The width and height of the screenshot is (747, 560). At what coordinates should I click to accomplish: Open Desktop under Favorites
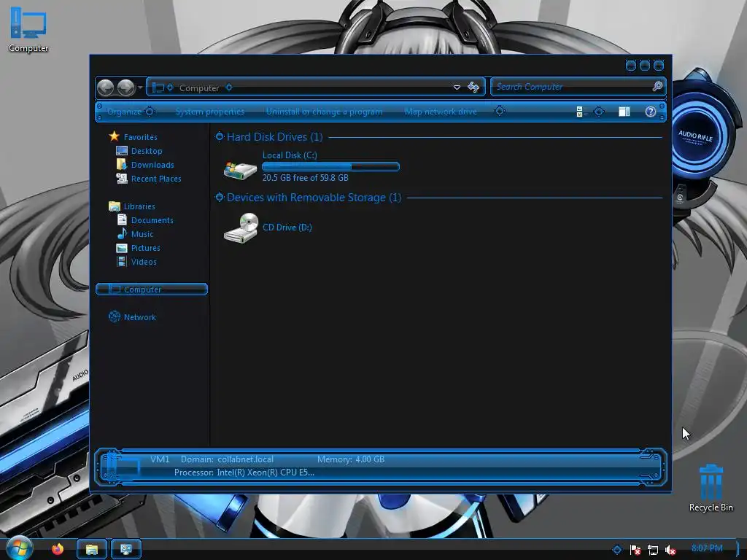tap(147, 151)
